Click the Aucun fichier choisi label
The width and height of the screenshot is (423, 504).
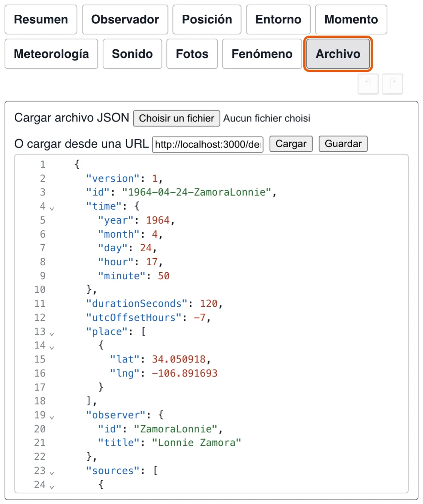pos(267,118)
